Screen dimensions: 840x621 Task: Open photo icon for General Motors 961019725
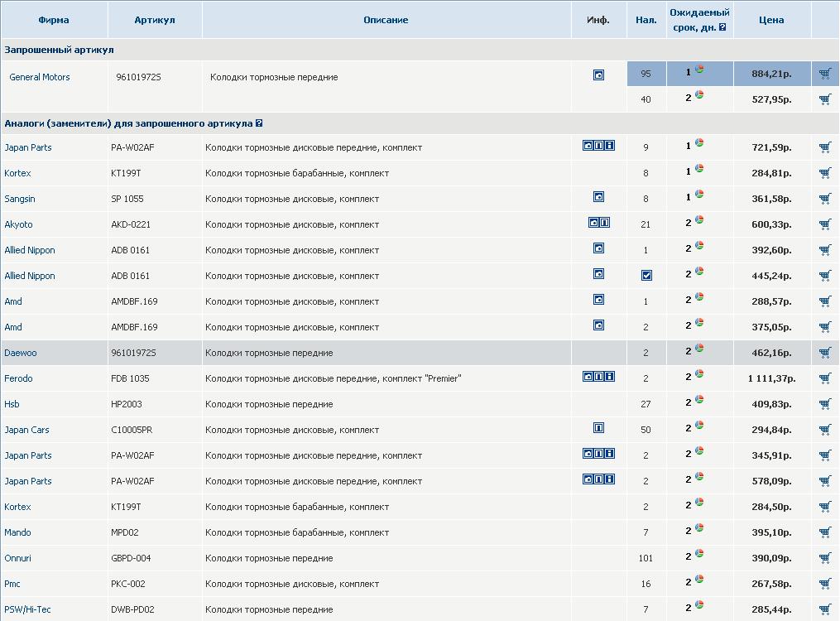[598, 75]
